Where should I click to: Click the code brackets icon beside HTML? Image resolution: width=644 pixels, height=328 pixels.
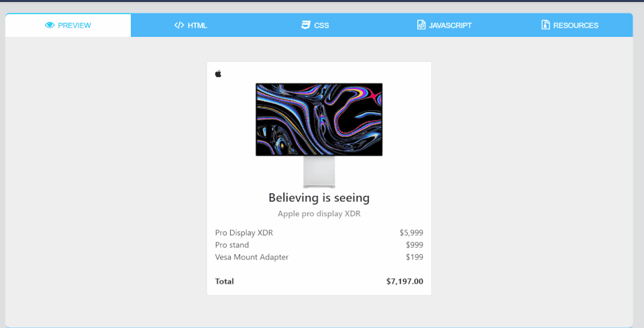tap(179, 25)
